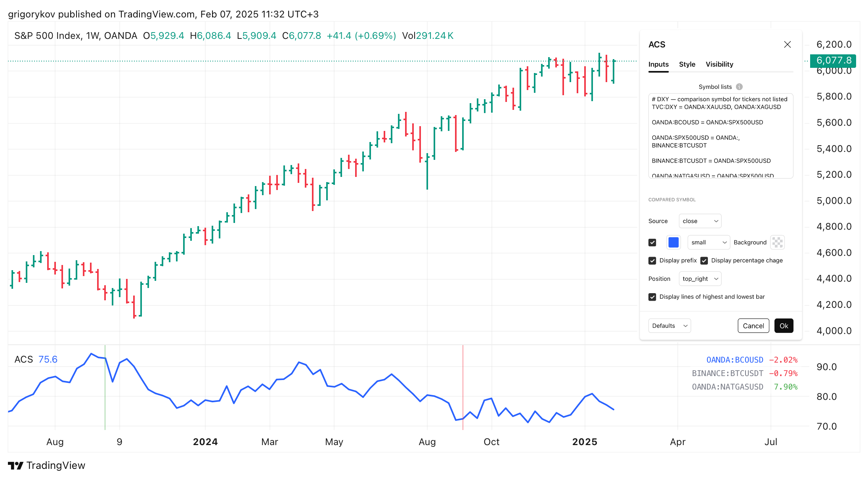This screenshot has width=868, height=480.
Task: Click the TradingView logo
Action: pos(46,465)
